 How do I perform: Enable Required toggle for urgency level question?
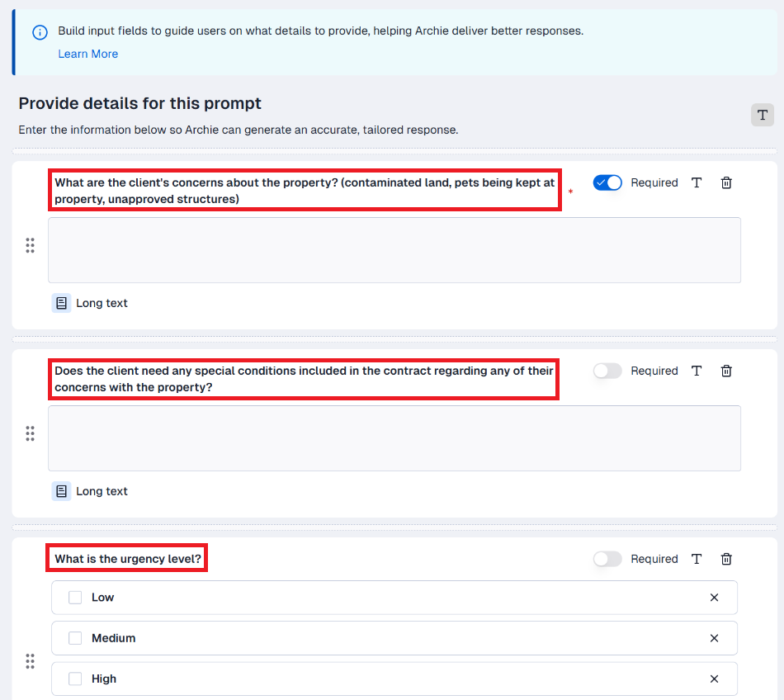[607, 560]
